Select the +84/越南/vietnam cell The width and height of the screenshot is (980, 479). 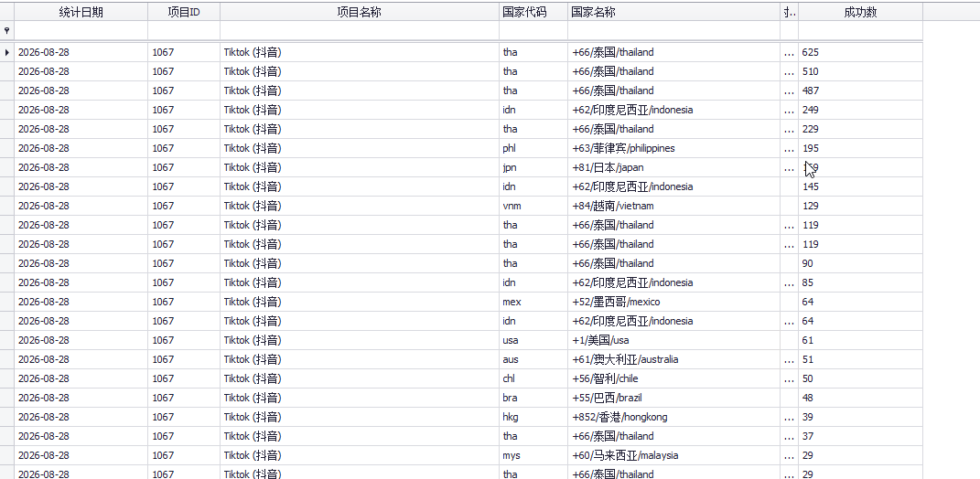click(673, 206)
